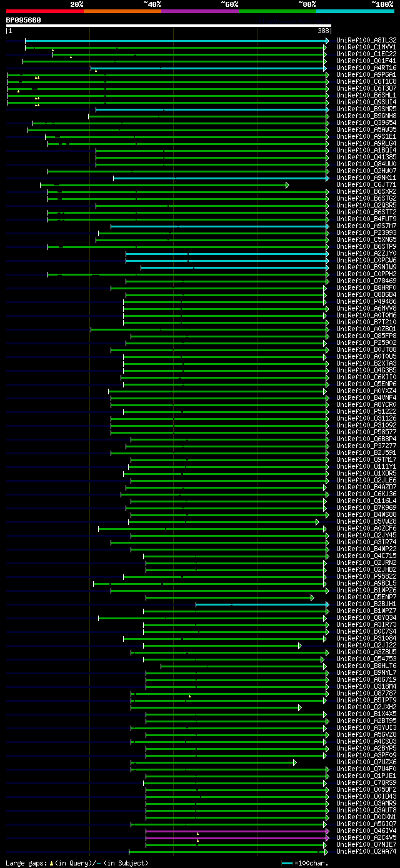The height and width of the screenshot is (868, 400).
Task: Select label UniRef100_A9RLG4
Action: pyautogui.click(x=366, y=143)
